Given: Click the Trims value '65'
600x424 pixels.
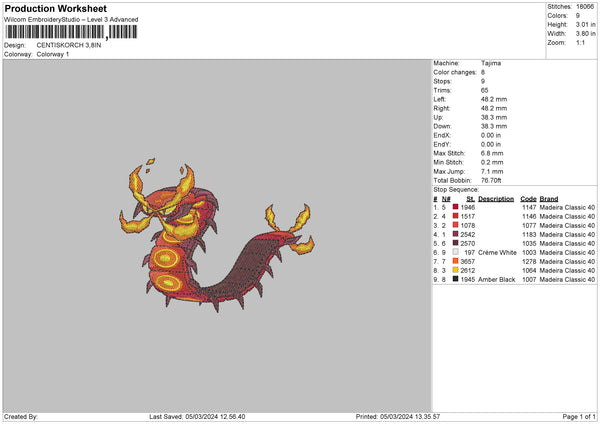Looking at the screenshot, I should point(484,90).
